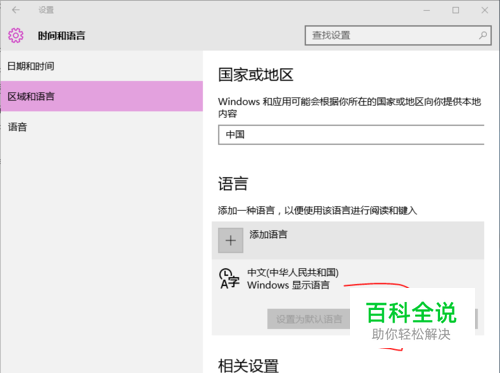Focus the 查找设置 search box
Screen dimensions: 500x373
click(398, 35)
